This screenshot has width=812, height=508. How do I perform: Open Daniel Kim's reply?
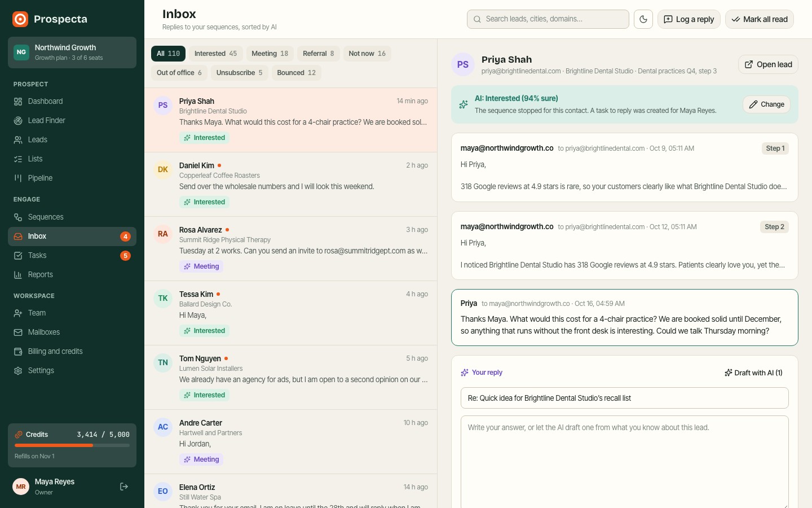(291, 185)
